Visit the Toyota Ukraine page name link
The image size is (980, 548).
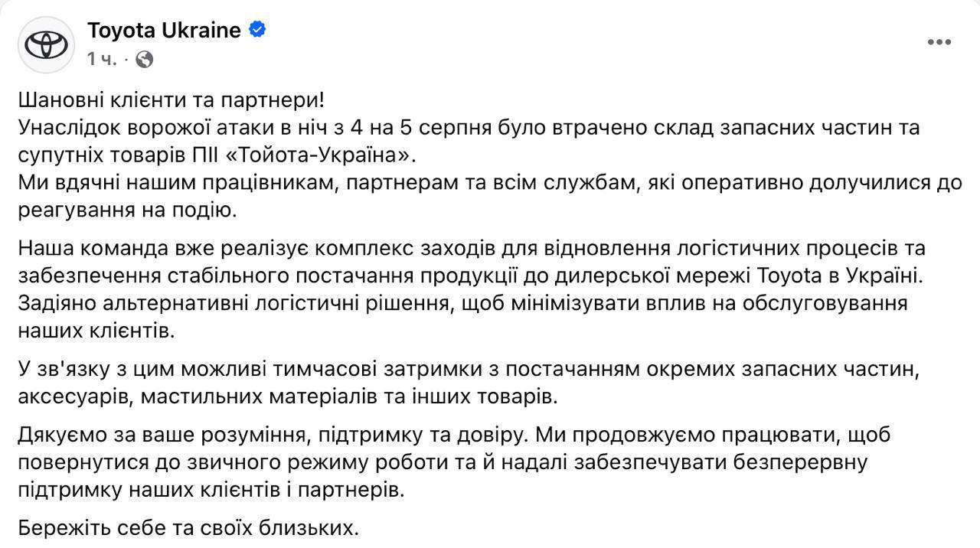(164, 30)
